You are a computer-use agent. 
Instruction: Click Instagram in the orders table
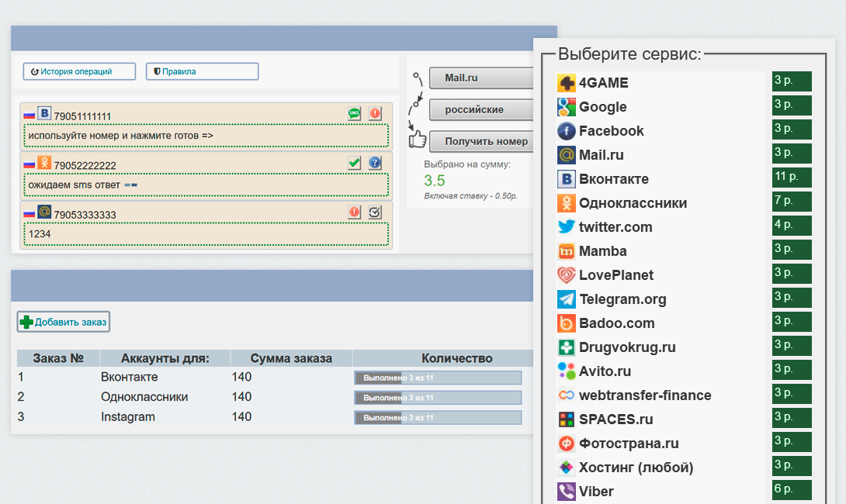pyautogui.click(x=128, y=416)
